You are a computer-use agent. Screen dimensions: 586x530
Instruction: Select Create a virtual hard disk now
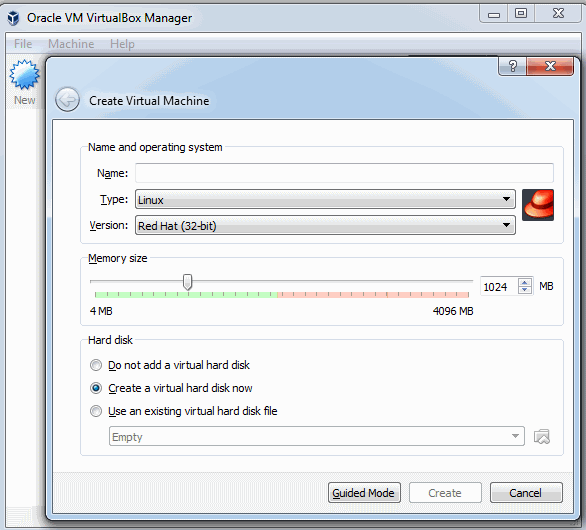96,388
